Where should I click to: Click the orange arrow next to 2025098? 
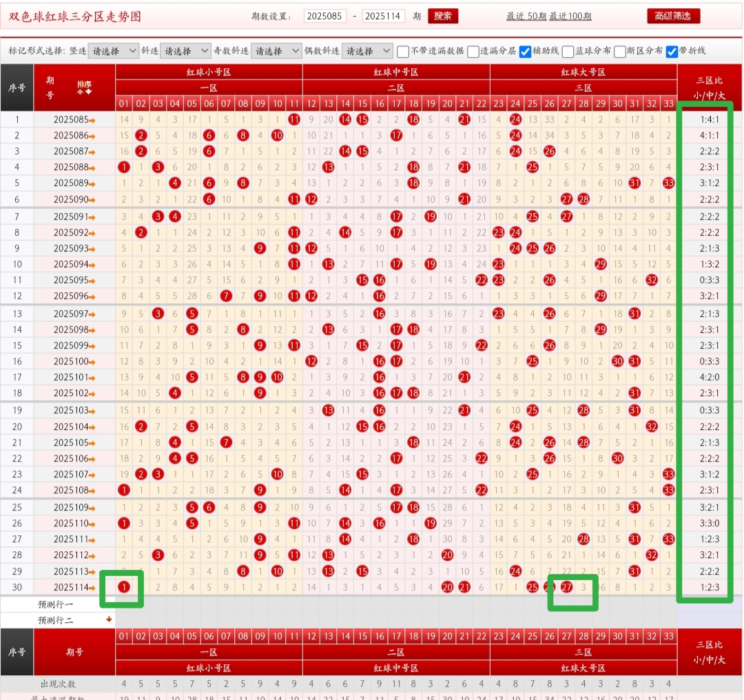[x=92, y=330]
